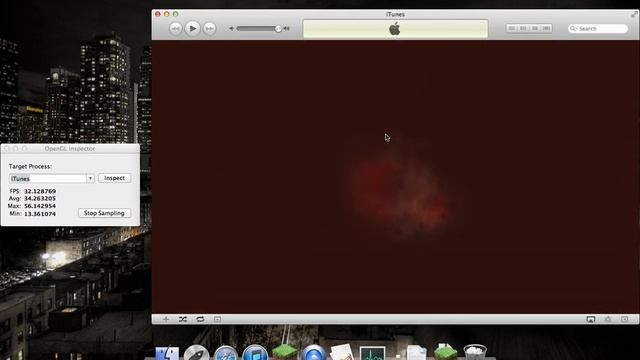Show the iTunes sidebar pane

[625, 319]
